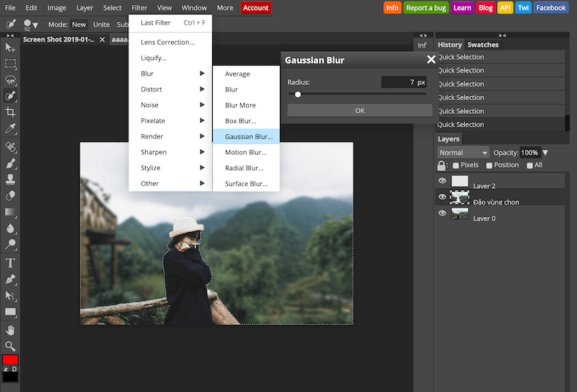Screen dimensions: 577x392
Task: Toggle visibility of Layer 0
Action: tap(442, 213)
